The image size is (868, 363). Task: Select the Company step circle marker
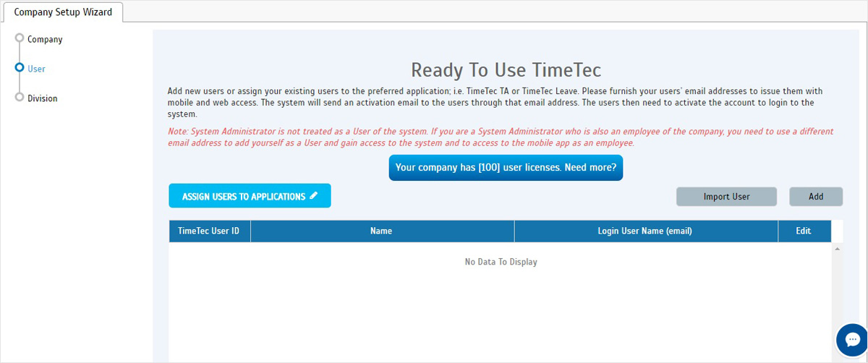tap(20, 38)
